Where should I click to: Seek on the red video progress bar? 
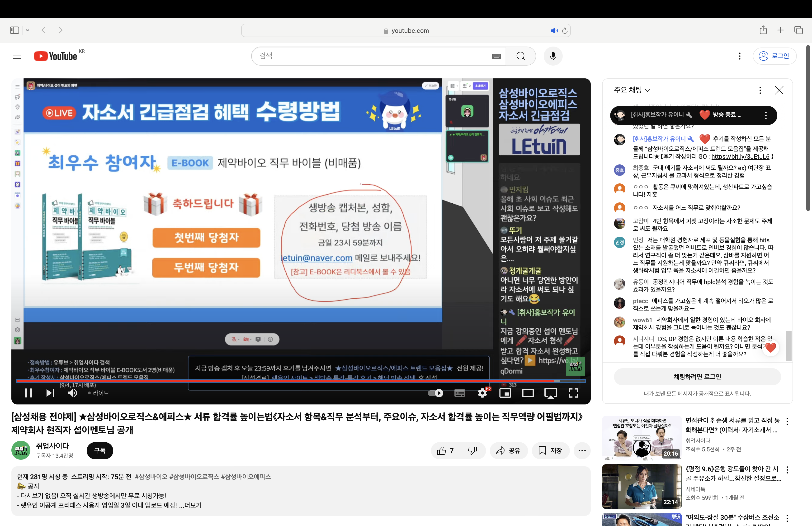click(301, 381)
